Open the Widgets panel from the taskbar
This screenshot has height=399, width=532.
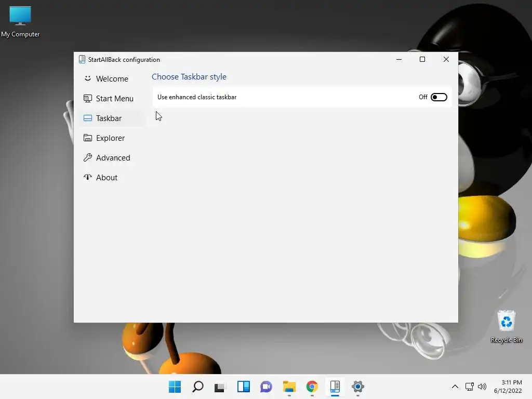pos(243,387)
